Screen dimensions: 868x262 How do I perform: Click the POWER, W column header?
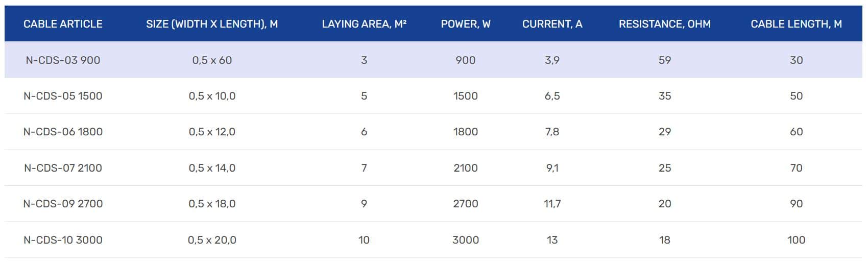[466, 24]
